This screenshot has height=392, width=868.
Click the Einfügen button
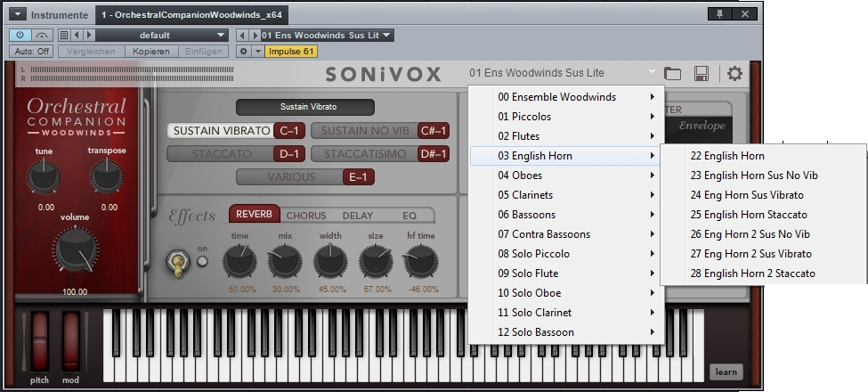pyautogui.click(x=203, y=52)
